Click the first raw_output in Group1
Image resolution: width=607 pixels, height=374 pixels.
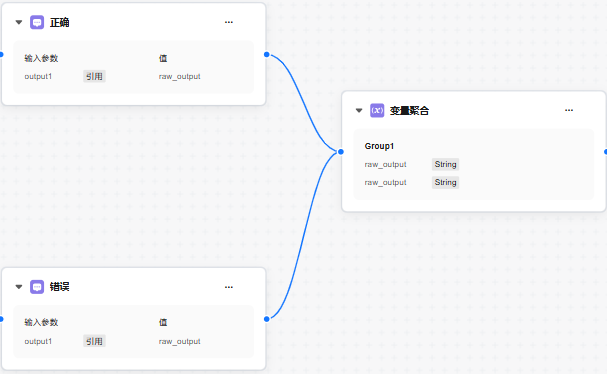point(385,165)
